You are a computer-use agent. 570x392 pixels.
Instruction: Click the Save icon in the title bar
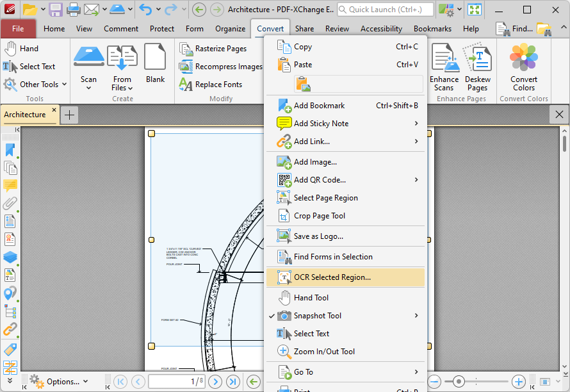pos(56,10)
